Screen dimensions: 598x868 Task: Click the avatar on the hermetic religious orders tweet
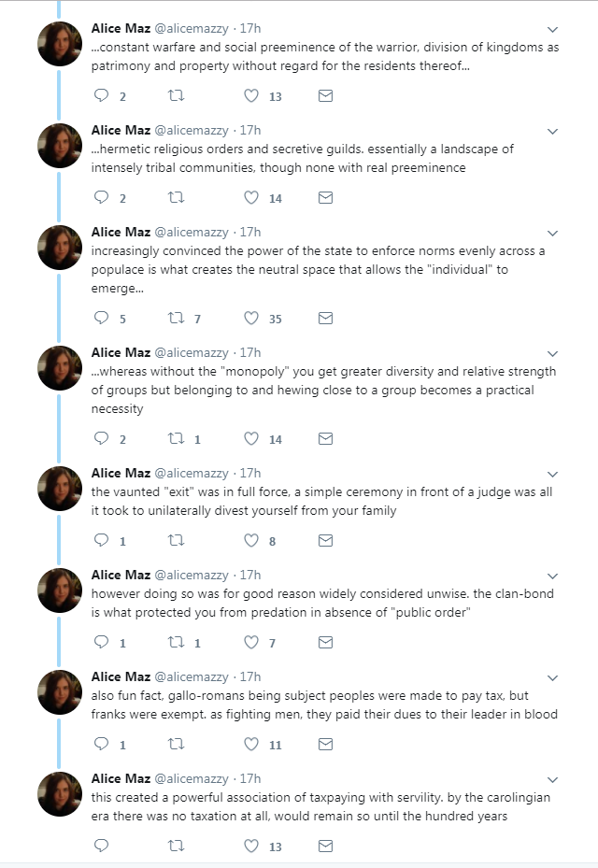tap(60, 145)
